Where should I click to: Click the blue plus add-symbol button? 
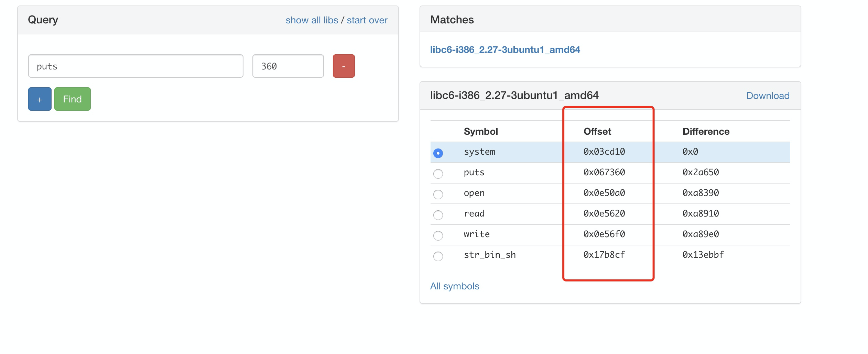(40, 99)
